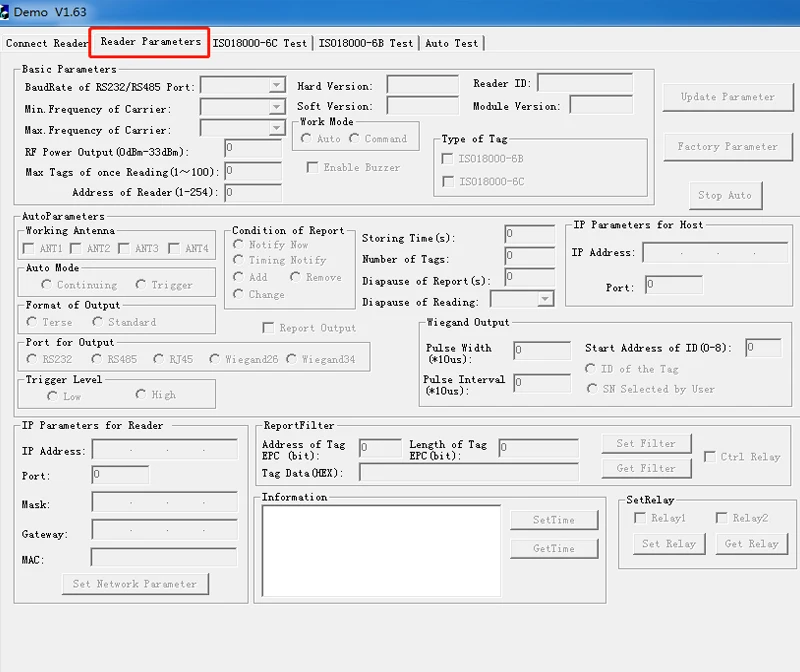Select ID of the Tag option

click(590, 368)
